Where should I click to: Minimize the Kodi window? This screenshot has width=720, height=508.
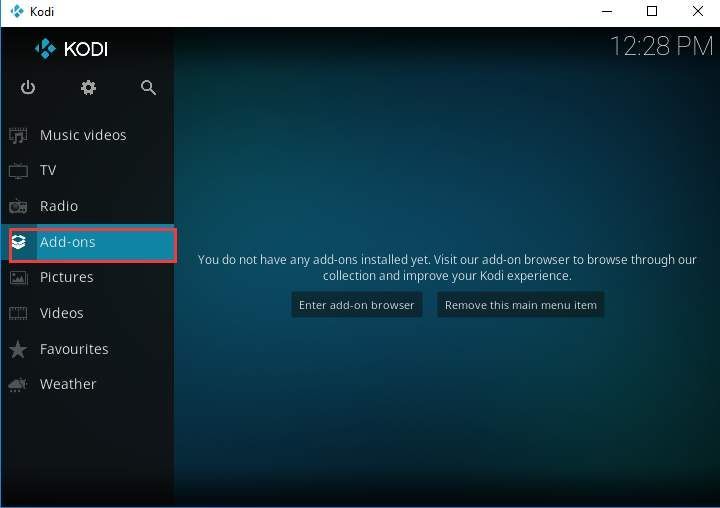point(607,11)
